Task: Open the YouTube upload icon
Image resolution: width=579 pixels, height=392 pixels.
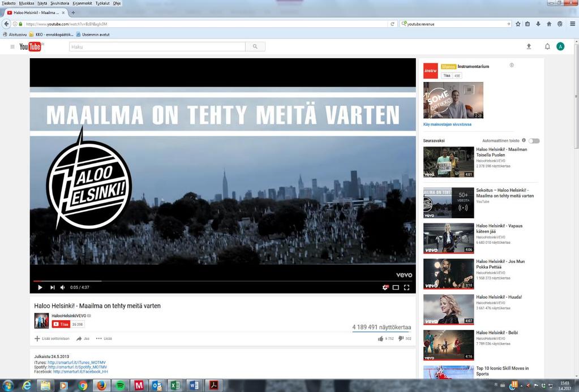Action: 529,46
